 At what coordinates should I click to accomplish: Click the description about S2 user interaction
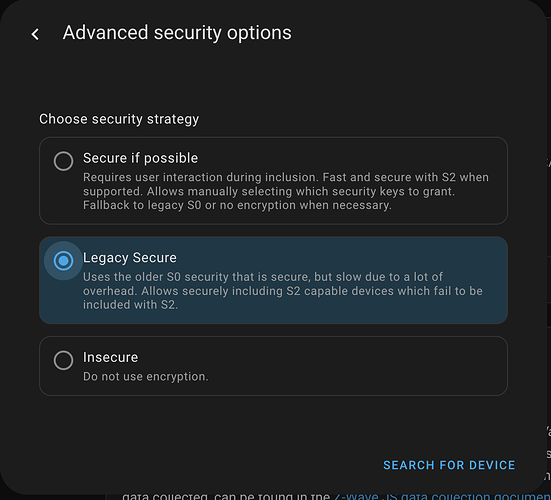click(x=286, y=191)
